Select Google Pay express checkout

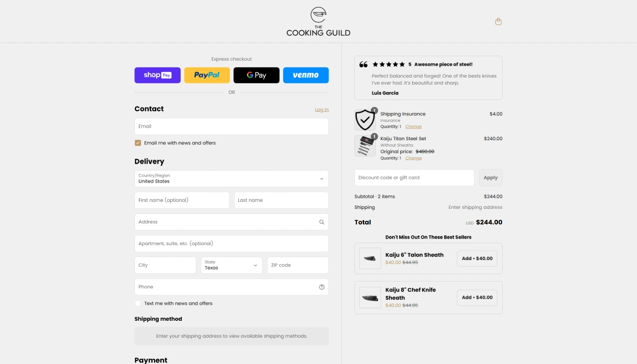[256, 75]
